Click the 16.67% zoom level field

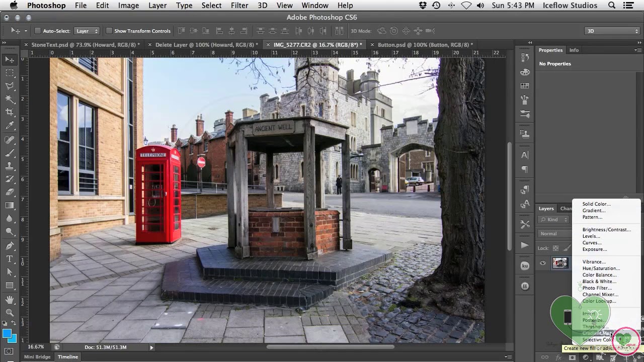coord(35,347)
